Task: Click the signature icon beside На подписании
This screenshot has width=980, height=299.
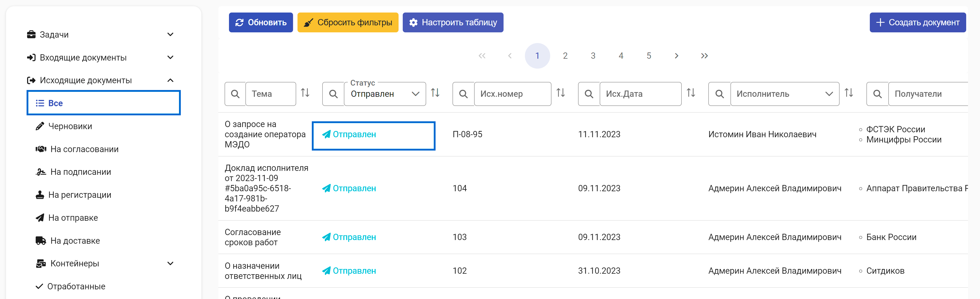Action: (41, 172)
